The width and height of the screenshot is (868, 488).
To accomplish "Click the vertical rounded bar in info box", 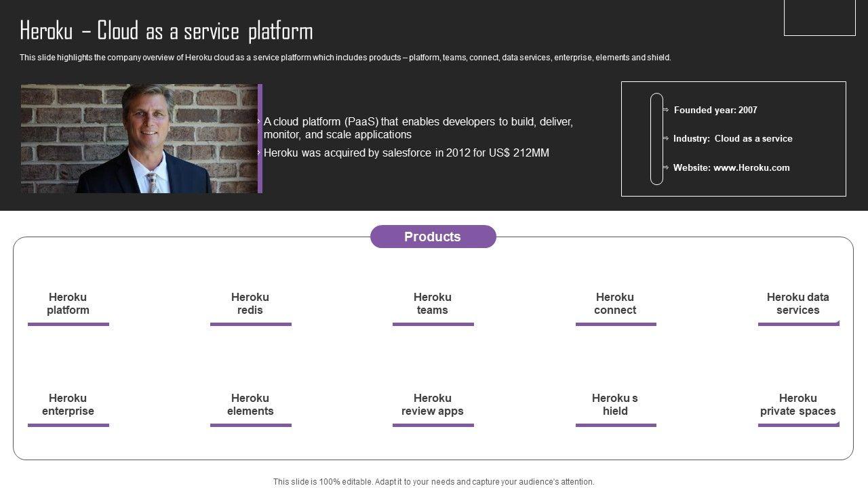I will pos(656,139).
